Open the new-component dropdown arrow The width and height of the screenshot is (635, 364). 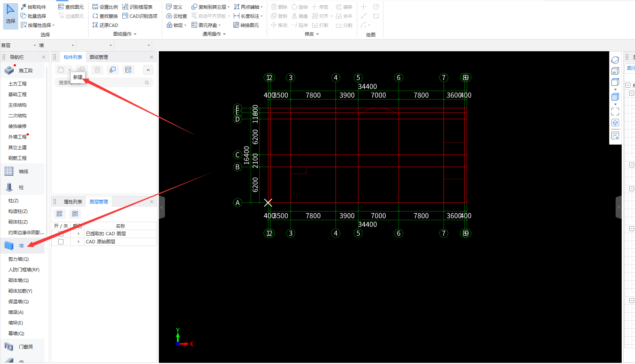click(x=70, y=70)
